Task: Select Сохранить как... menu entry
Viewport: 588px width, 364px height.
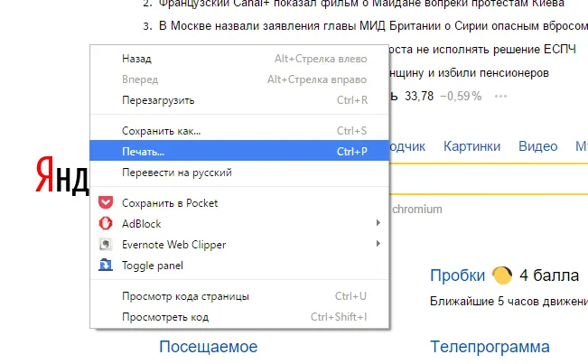Action: (x=239, y=131)
